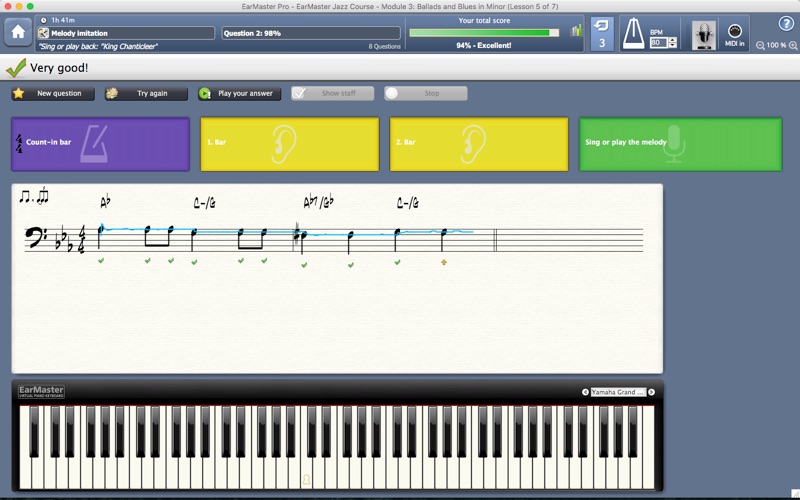
Task: Toggle the metronome icon
Action: [633, 34]
